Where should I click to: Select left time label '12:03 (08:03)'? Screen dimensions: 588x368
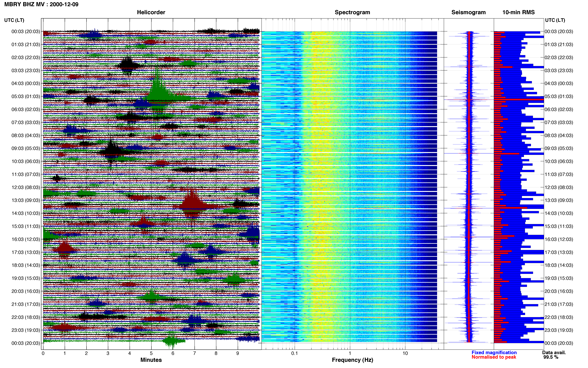click(x=26, y=187)
